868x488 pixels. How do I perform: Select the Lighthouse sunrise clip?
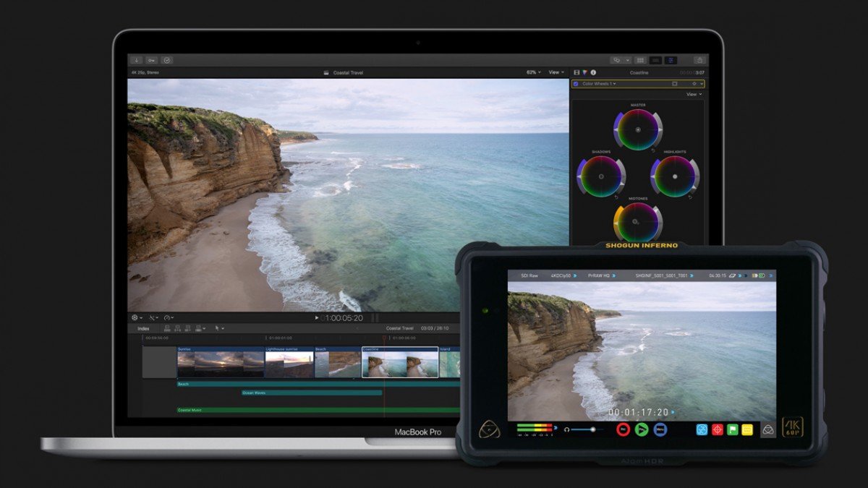[x=289, y=362]
